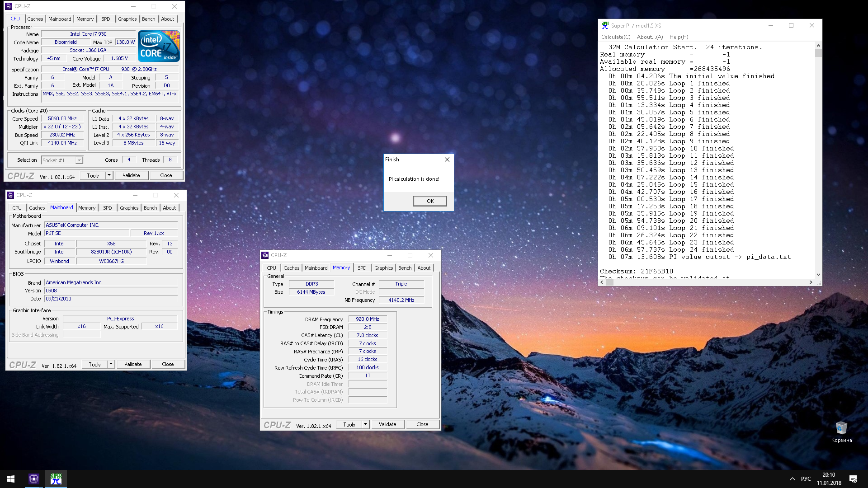The height and width of the screenshot is (488, 868).
Task: Click Super PI vertical scrollbar up arrow
Action: [818, 46]
